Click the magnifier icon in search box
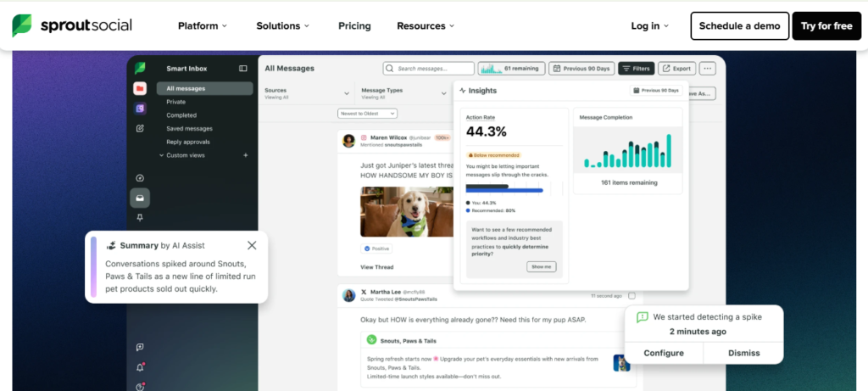The image size is (868, 391). tap(391, 69)
